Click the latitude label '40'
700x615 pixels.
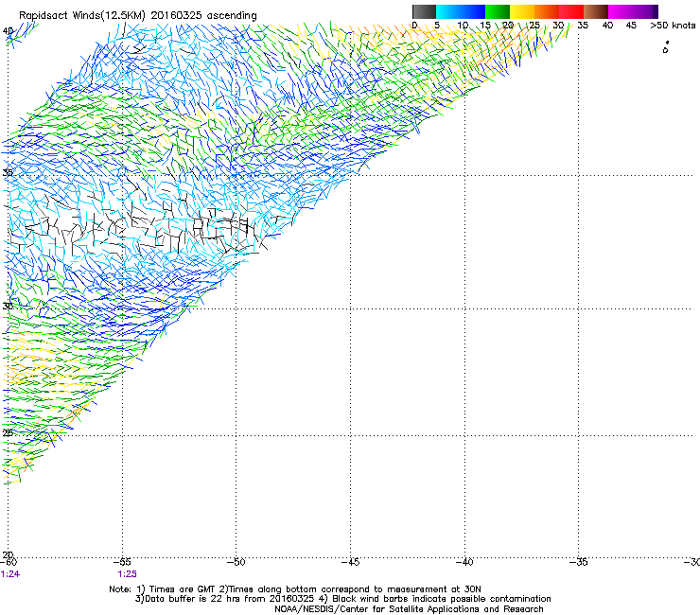(x=8, y=31)
